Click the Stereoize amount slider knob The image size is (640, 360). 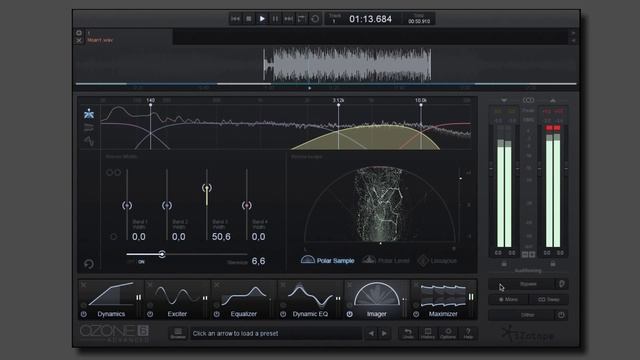pos(162,254)
